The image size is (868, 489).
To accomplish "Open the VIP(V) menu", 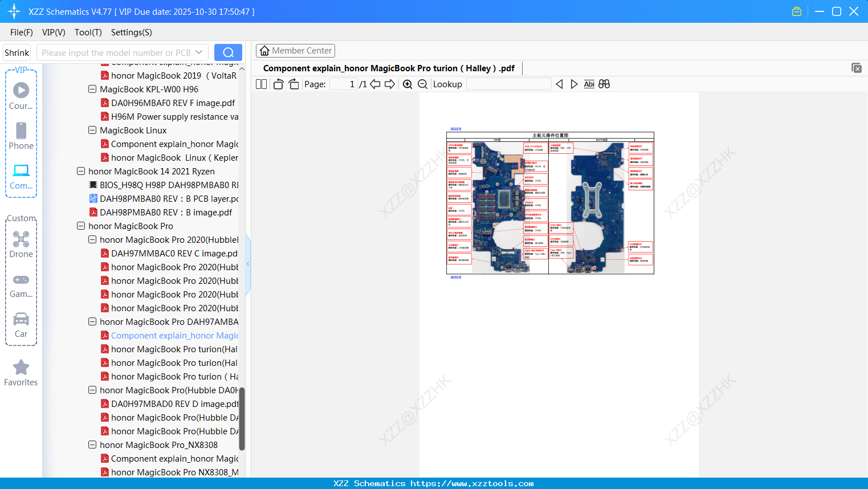I will tap(54, 32).
